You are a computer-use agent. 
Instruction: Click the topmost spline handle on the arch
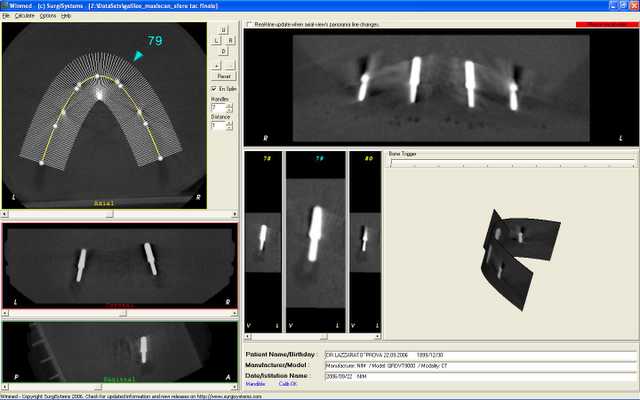97,76
